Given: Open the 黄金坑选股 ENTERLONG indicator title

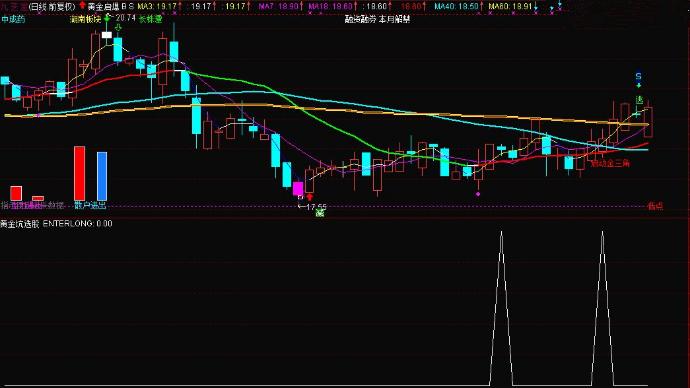Looking at the screenshot, I should (x=56, y=223).
